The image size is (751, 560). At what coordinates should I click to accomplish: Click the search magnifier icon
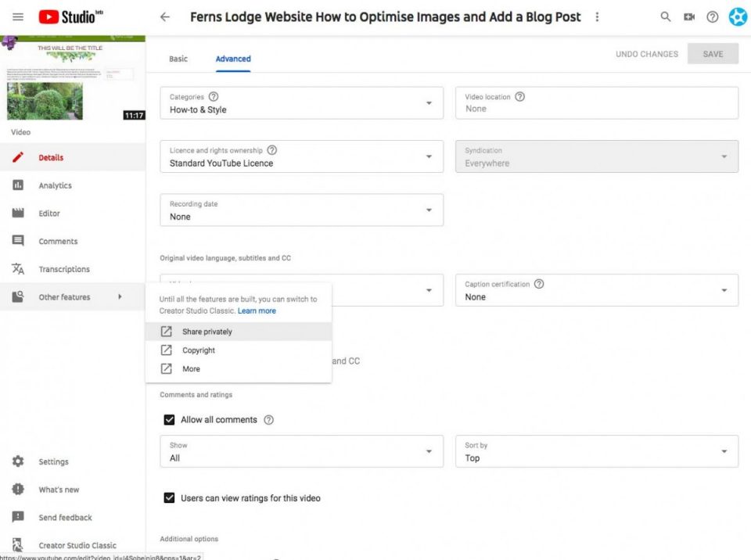pyautogui.click(x=665, y=16)
